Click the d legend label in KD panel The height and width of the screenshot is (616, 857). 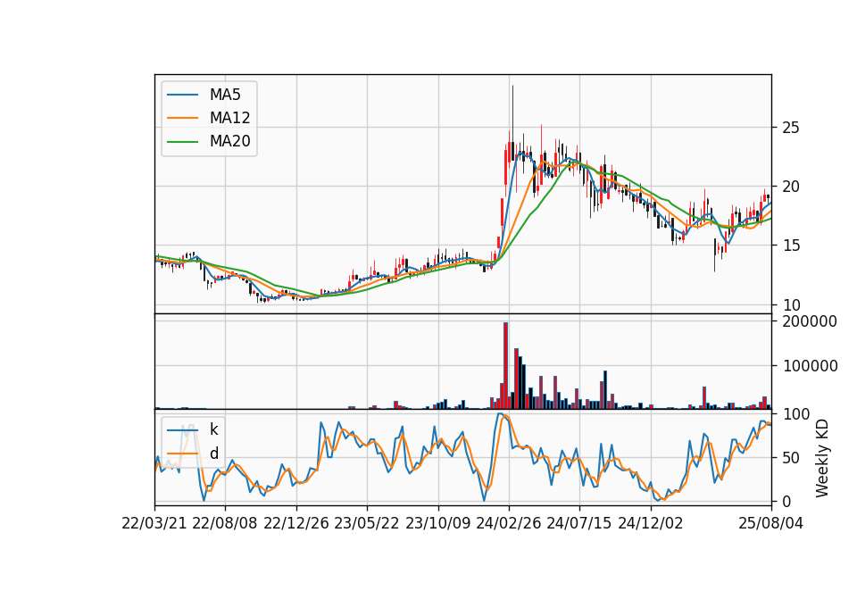coord(214,454)
